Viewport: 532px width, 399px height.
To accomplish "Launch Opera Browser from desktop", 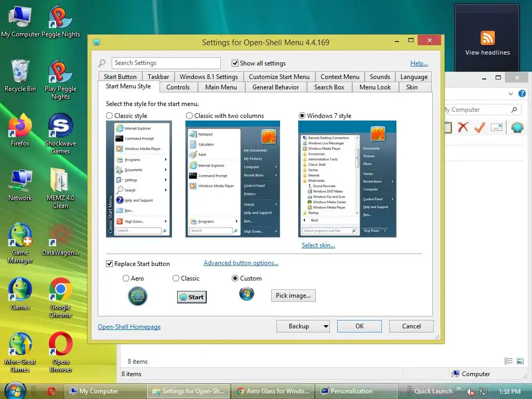I will tap(60, 352).
